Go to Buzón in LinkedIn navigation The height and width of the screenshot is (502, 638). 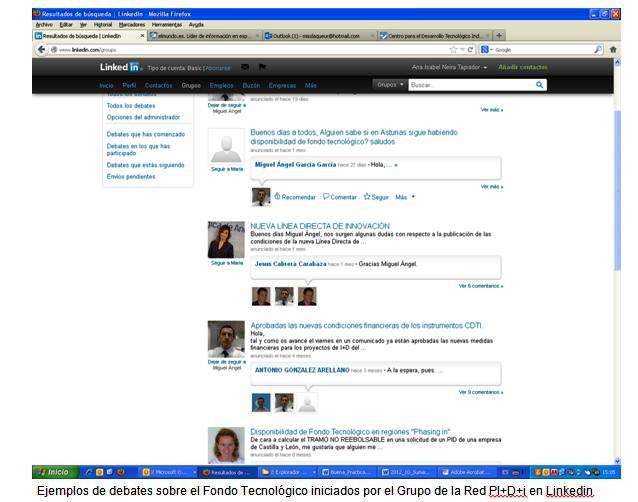coord(251,85)
